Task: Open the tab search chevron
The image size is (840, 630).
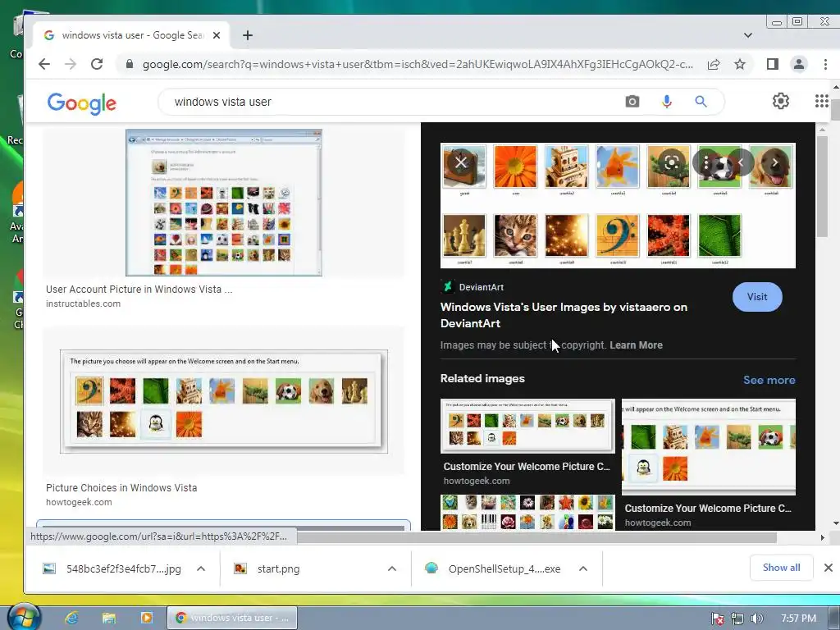Action: (748, 35)
